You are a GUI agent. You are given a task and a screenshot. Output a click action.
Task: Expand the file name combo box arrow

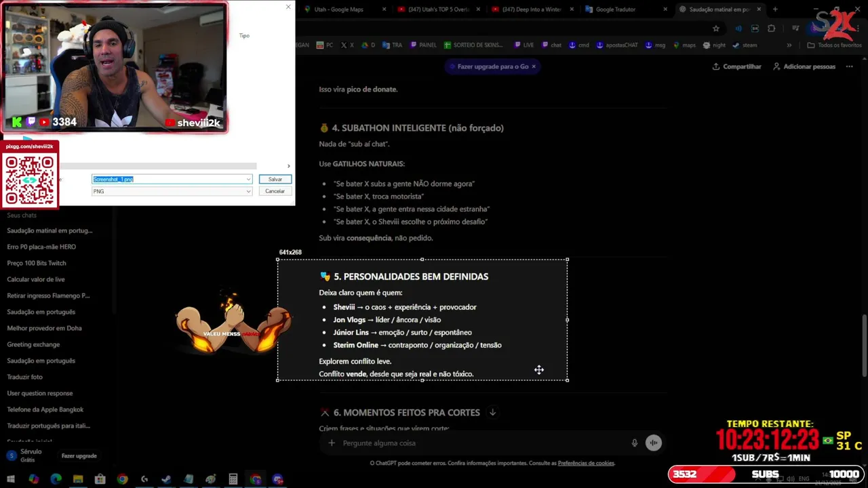pyautogui.click(x=248, y=179)
